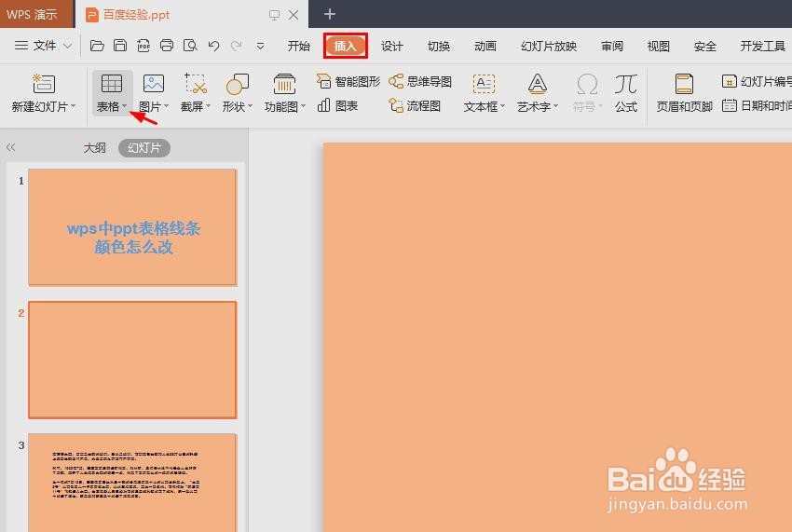Select slide 1 thumbnail
Image resolution: width=792 pixels, height=532 pixels.
pos(132,227)
